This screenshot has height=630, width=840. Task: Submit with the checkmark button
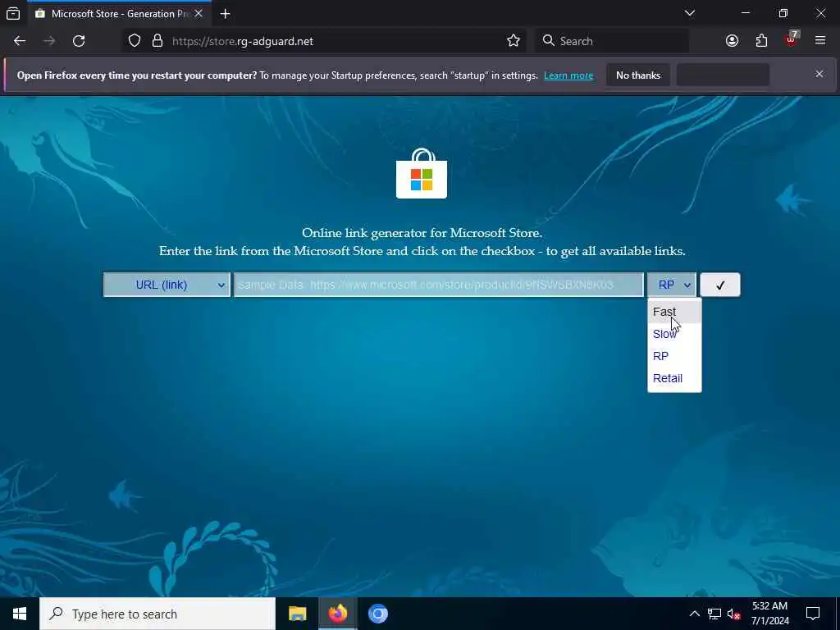tap(720, 285)
